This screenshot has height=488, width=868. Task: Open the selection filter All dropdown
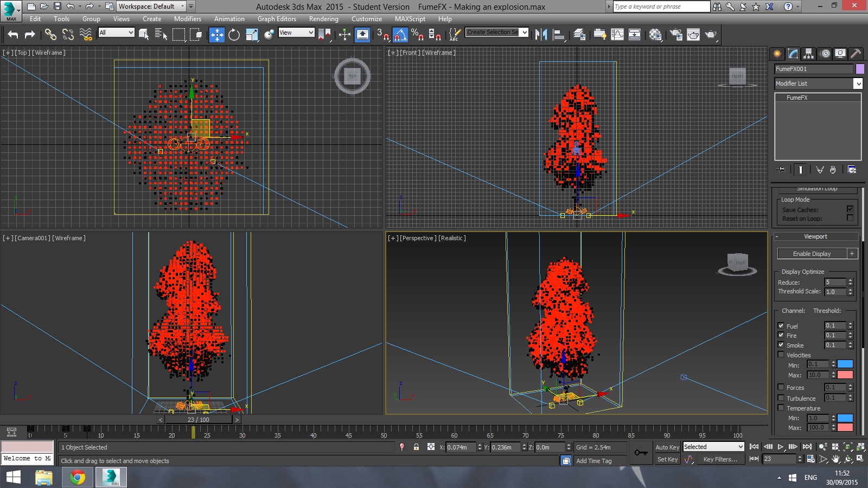pos(116,33)
